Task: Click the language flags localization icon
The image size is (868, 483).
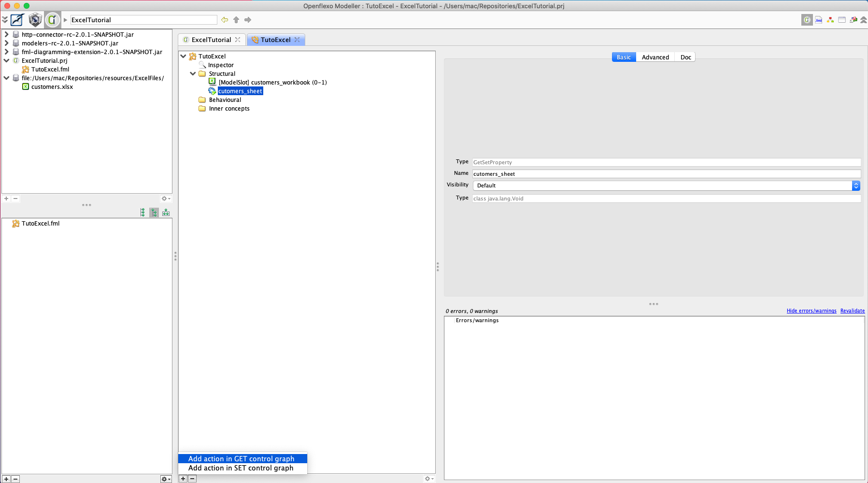Action: pyautogui.click(x=854, y=20)
